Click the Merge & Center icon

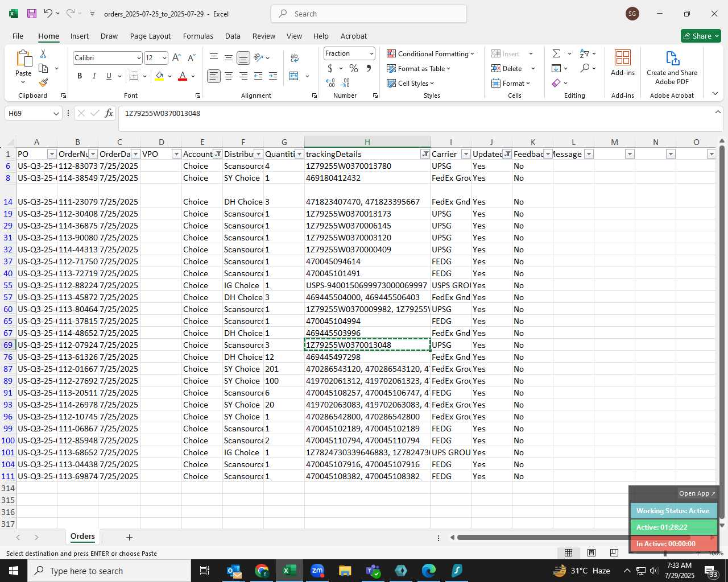coord(294,76)
